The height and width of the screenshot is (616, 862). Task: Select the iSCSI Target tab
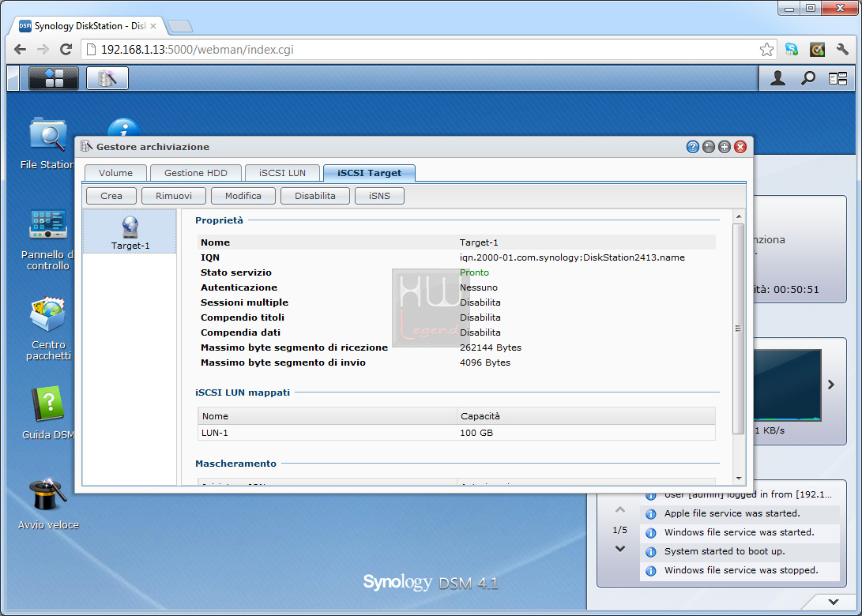tap(369, 172)
